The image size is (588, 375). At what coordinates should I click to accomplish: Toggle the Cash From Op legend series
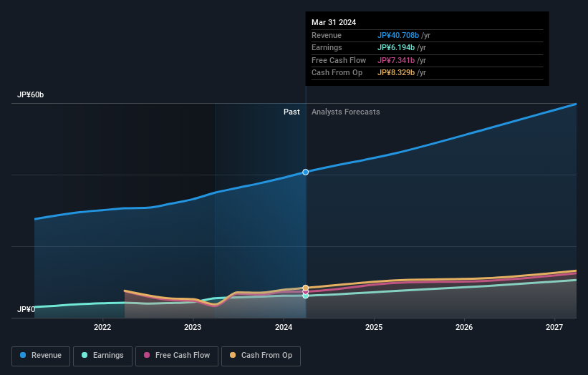(261, 356)
